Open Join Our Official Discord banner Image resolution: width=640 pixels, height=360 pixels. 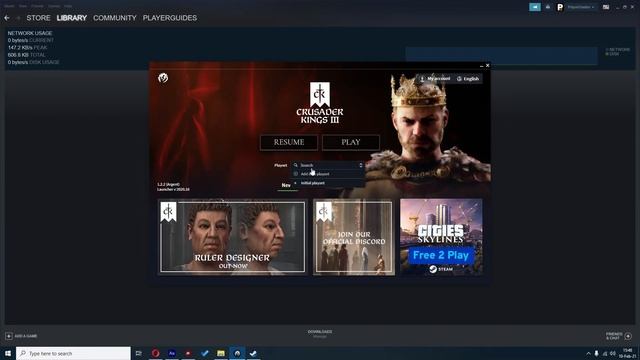pyautogui.click(x=354, y=237)
